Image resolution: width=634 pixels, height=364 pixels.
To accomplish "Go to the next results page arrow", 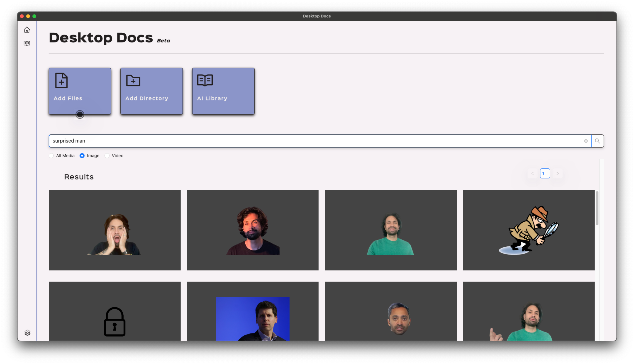I will (x=558, y=173).
